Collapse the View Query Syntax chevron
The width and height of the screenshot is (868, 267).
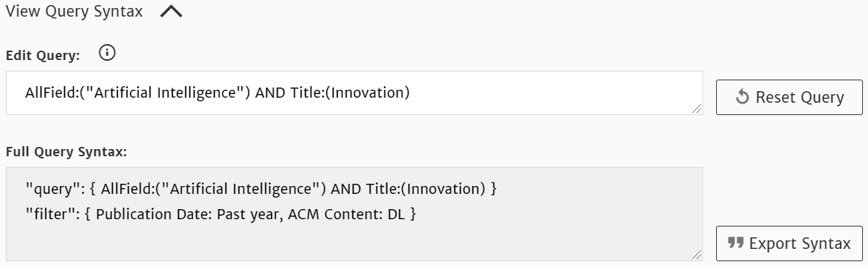click(x=171, y=12)
